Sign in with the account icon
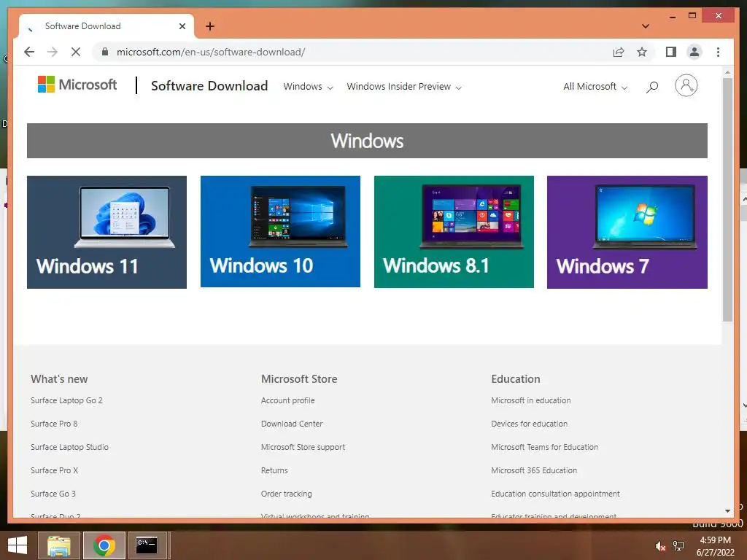The width and height of the screenshot is (747, 560). pyautogui.click(x=686, y=86)
